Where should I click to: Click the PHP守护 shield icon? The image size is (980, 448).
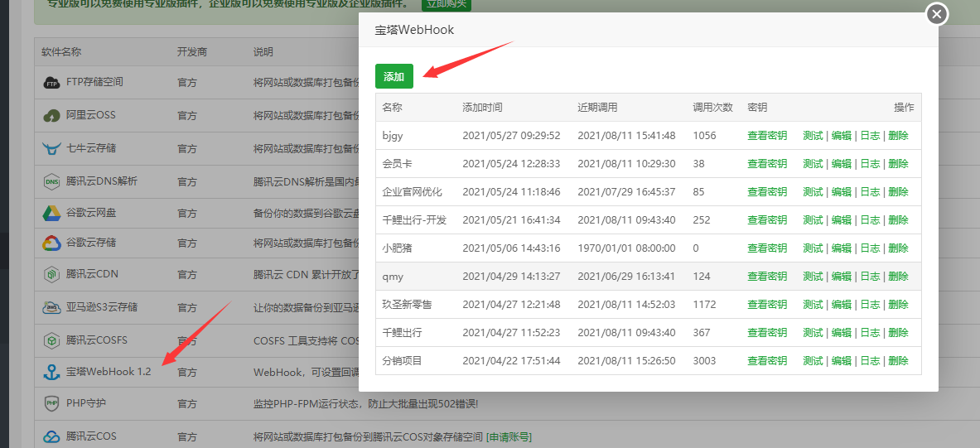point(51,403)
